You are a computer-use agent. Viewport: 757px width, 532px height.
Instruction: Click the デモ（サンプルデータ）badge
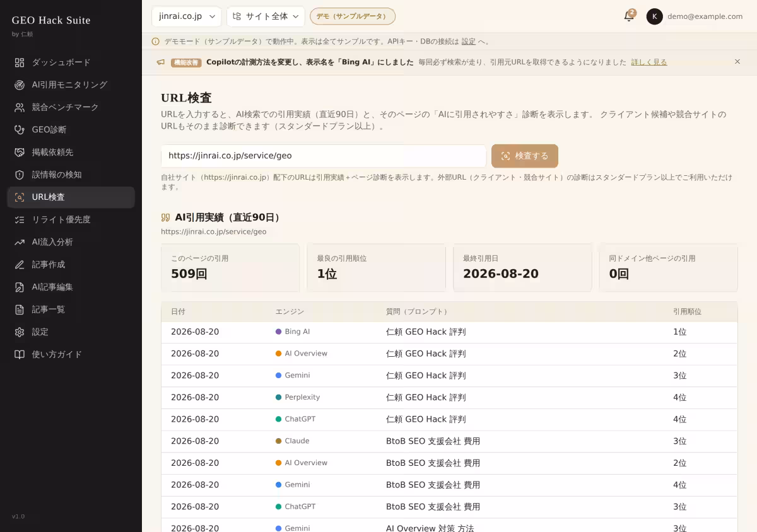click(353, 16)
